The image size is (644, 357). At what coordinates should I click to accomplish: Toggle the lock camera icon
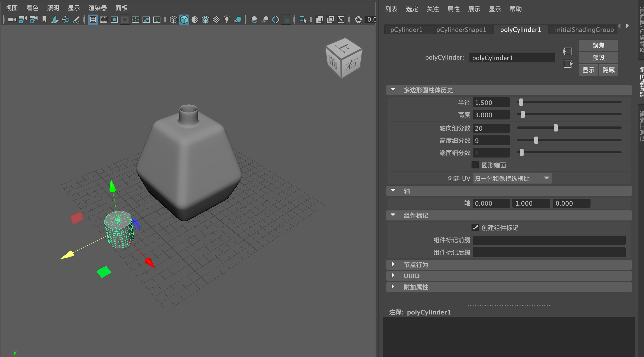(x=22, y=20)
